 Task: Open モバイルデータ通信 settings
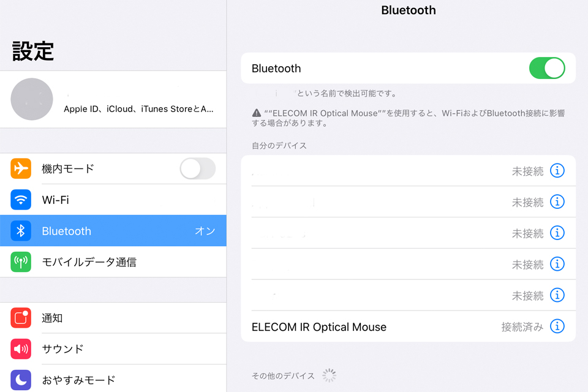(x=113, y=262)
